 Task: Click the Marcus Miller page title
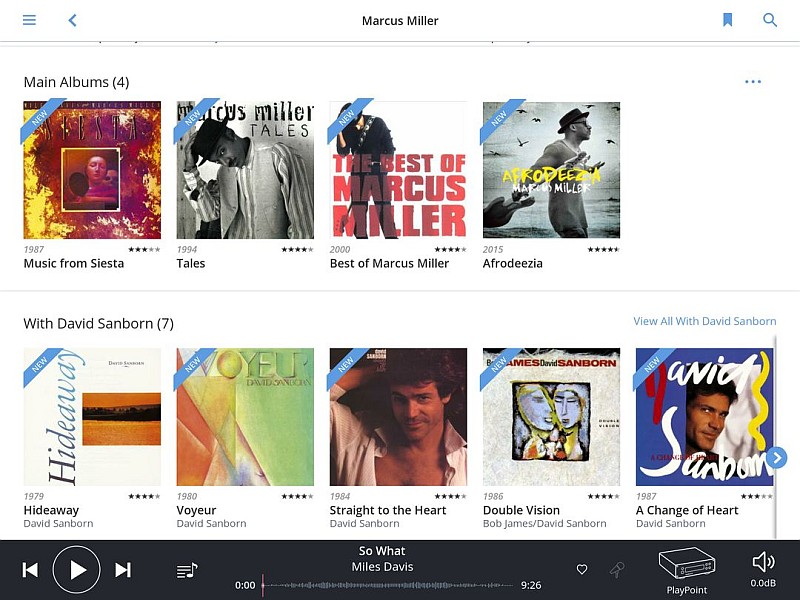pyautogui.click(x=400, y=20)
